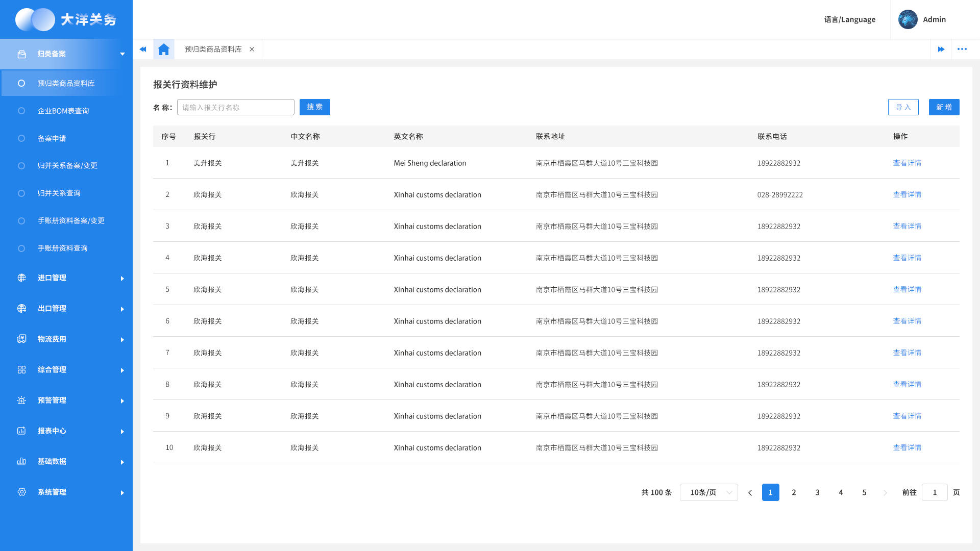The width and height of the screenshot is (980, 551).
Task: Click the 导入 import button
Action: 903,107
